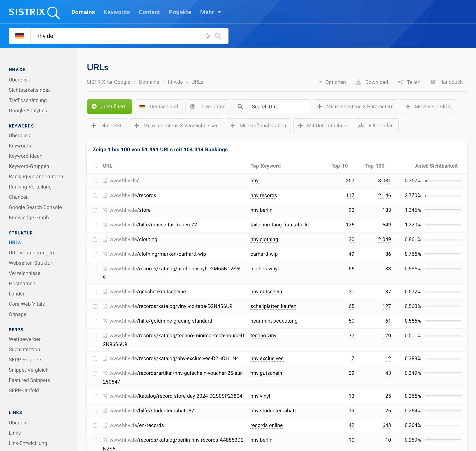Check the select-all checkbox in URL header
Screen dimensions: 476x451
[x=95, y=166]
